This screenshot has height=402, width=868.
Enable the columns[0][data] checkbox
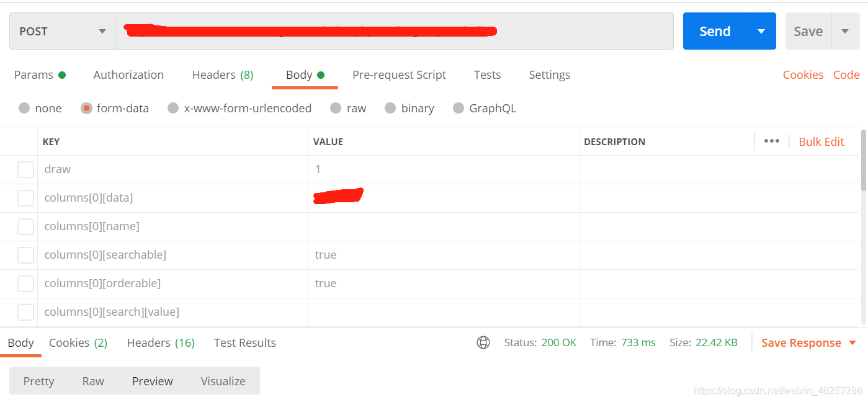[25, 198]
